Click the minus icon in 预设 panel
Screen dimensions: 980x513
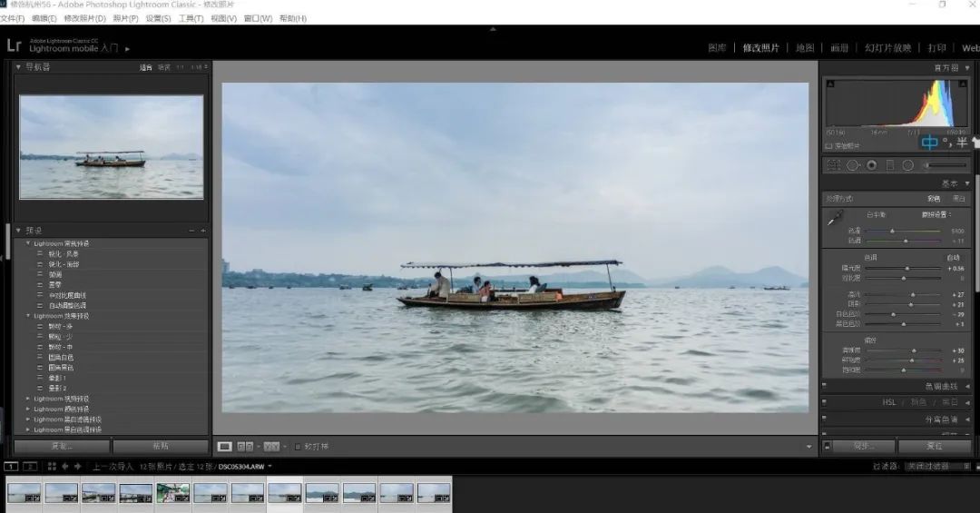pos(191,231)
